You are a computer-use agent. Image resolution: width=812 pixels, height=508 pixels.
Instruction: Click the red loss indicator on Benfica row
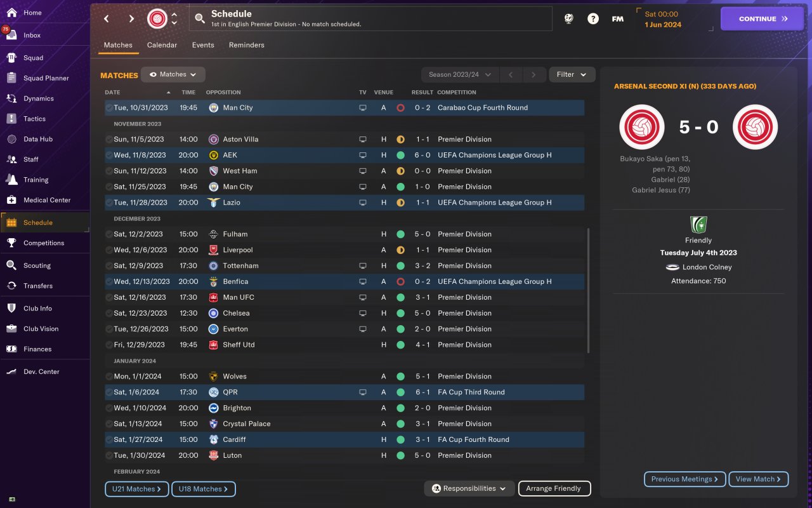[400, 281]
